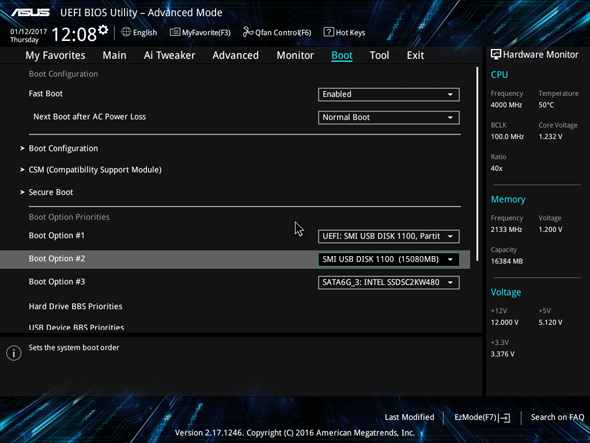The image size is (590, 443).
Task: Open USB Device BBS Priorities
Action: pos(76,327)
